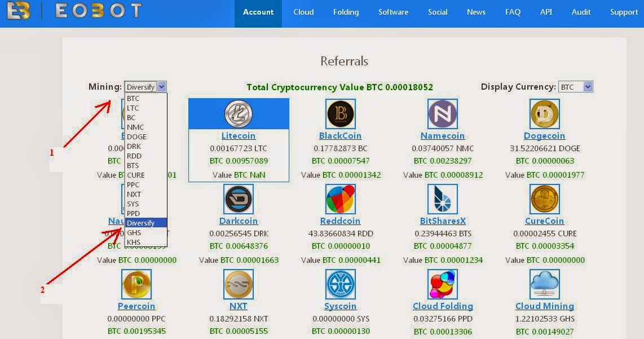The width and height of the screenshot is (644, 339).
Task: Click the Peercoin link
Action: 136,306
